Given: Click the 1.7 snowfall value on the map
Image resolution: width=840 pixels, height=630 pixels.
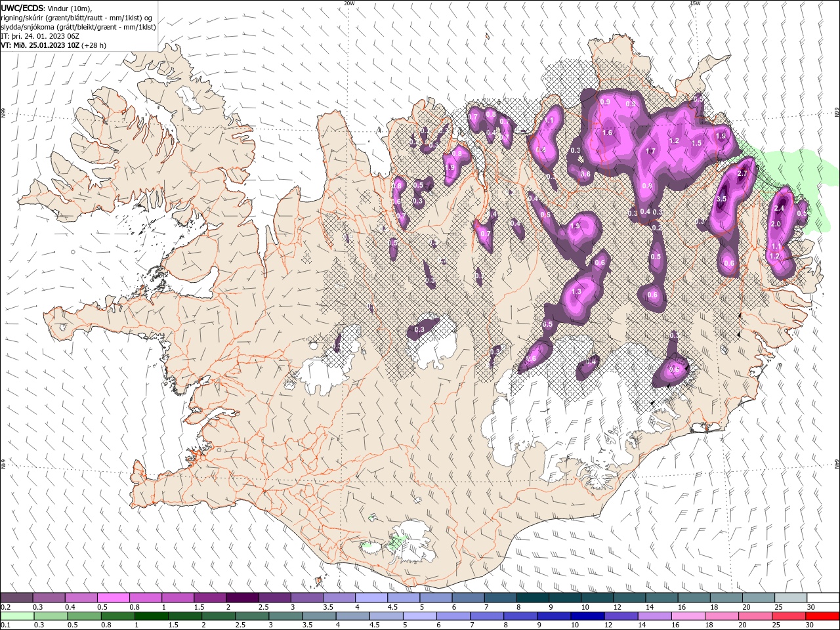Looking at the screenshot, I should (x=650, y=151).
